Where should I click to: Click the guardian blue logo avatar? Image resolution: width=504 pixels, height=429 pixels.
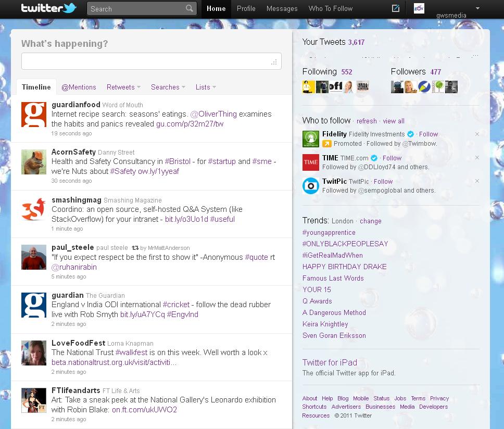pyautogui.click(x=34, y=305)
